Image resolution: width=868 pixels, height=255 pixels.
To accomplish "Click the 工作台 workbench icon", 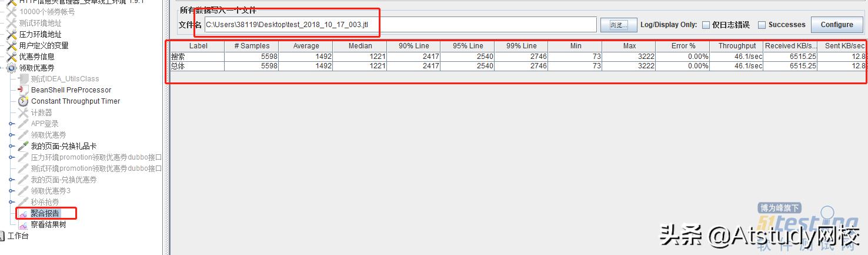I will pos(2,236).
